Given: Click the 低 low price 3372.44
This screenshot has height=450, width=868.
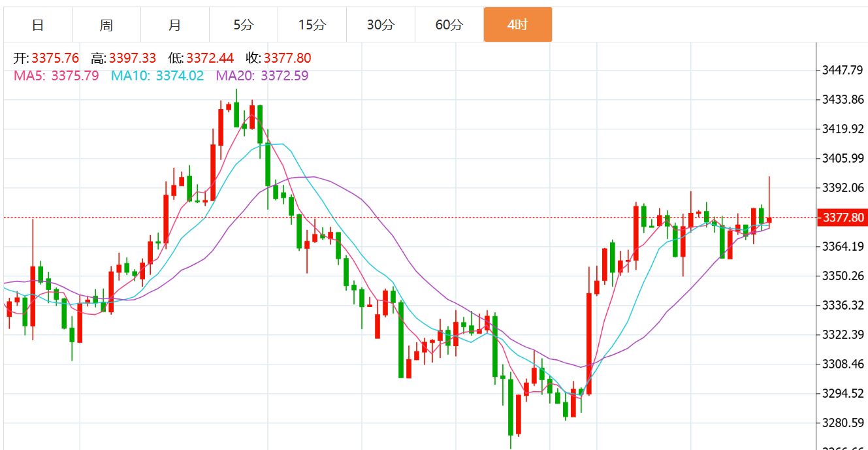Looking at the screenshot, I should coord(210,58).
